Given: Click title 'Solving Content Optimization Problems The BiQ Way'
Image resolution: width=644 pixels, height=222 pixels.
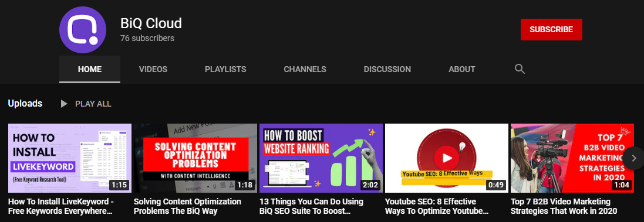Looking at the screenshot, I should pyautogui.click(x=188, y=206).
